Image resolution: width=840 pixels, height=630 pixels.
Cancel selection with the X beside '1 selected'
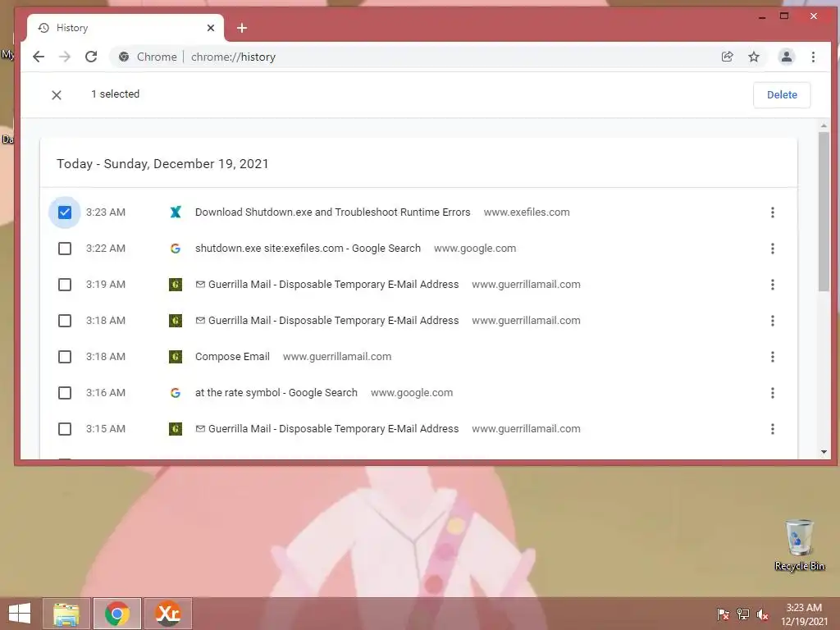point(57,95)
